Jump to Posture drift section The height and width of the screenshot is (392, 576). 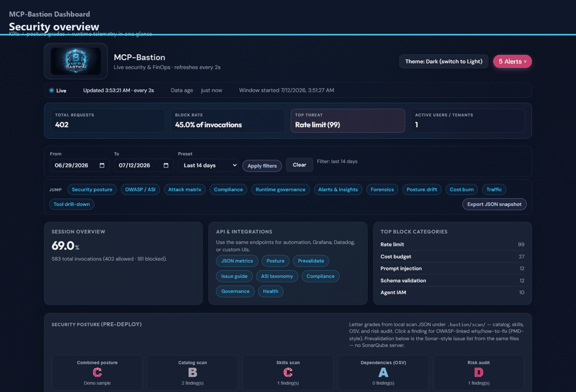422,190
